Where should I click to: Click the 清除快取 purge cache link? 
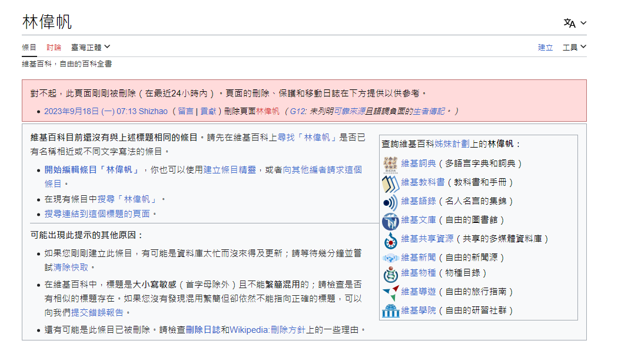click(71, 268)
